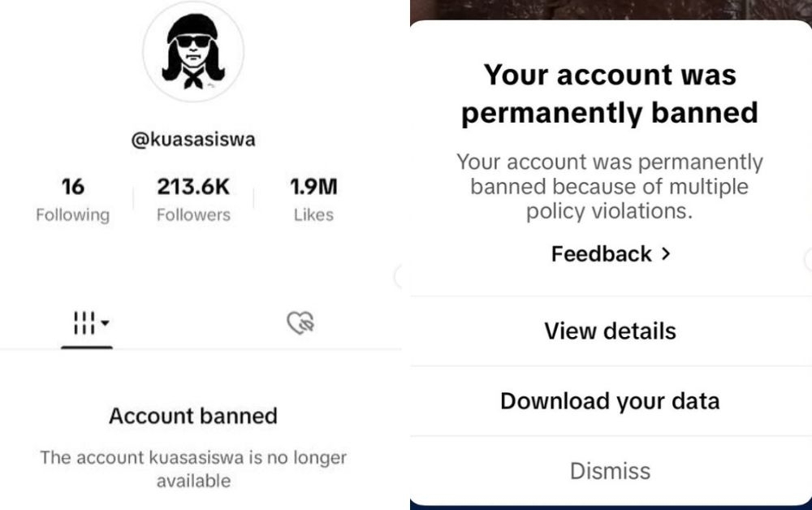Screen dimensions: 812x510
Task: Select the Videos grid icon
Action: click(x=85, y=321)
